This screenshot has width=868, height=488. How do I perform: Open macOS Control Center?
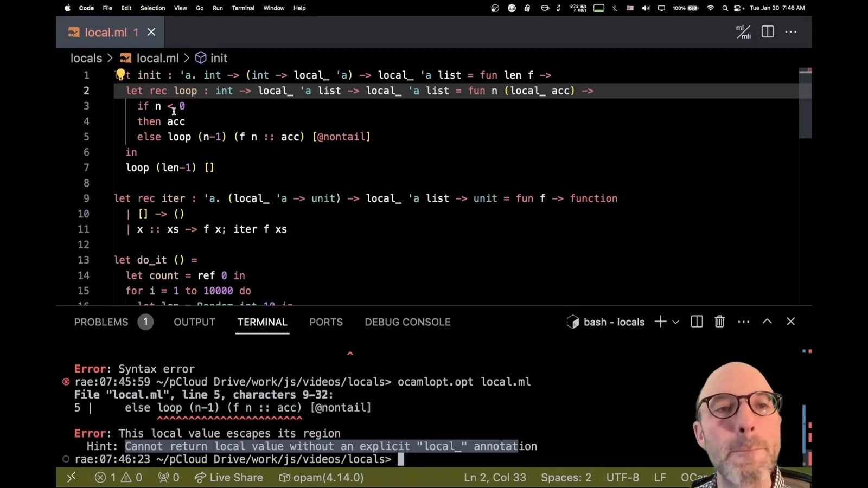click(x=738, y=8)
